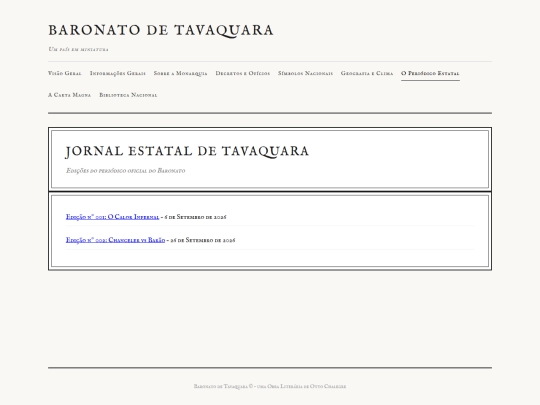
Task: Open Edição nº 001: O Calor Infernal
Action: [112, 217]
